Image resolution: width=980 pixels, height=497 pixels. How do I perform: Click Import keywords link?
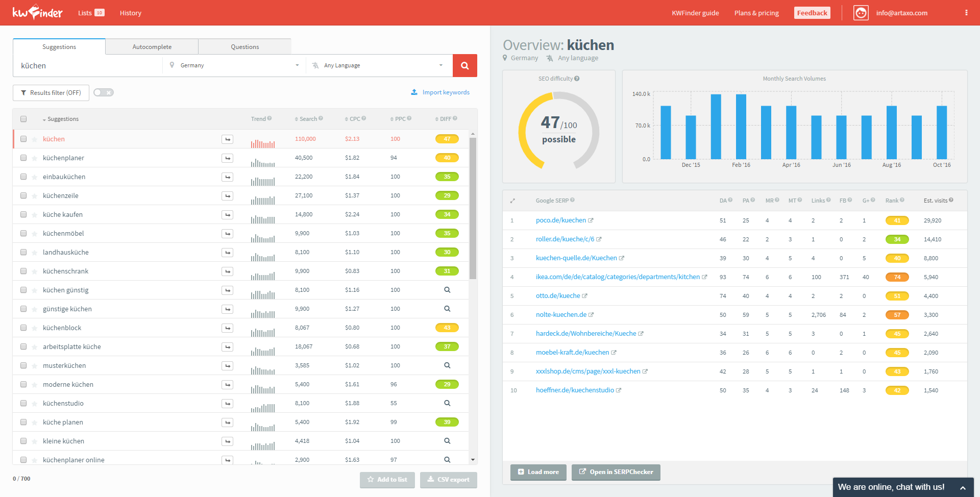point(440,92)
